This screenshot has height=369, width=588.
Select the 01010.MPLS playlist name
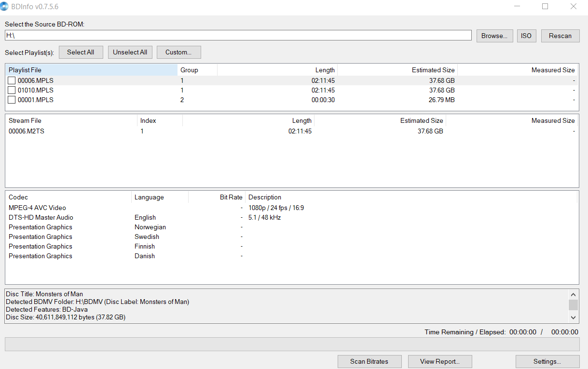(x=36, y=90)
